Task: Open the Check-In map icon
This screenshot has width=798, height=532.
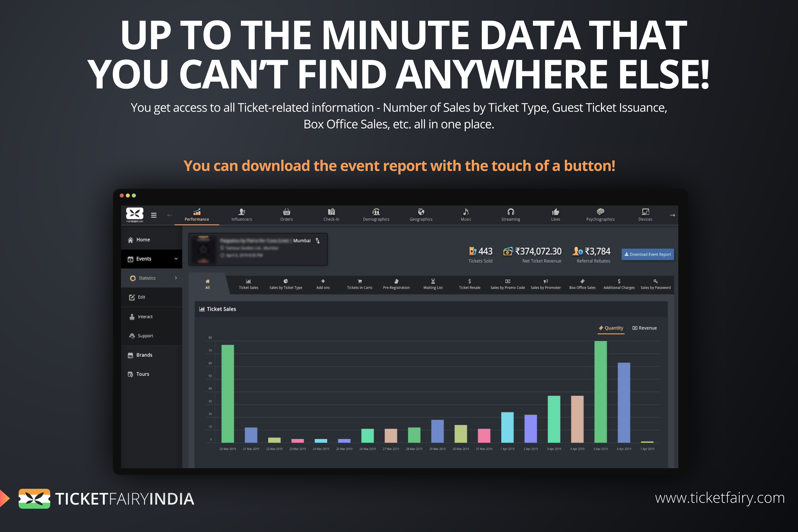Action: coord(331,212)
